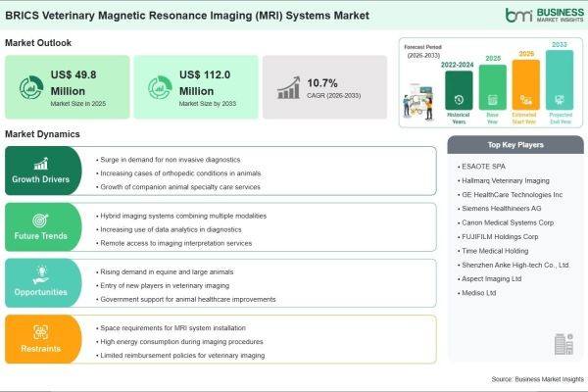Image resolution: width=588 pixels, height=392 pixels.
Task: Click Canon Medical Systems Corp entry
Action: tap(506, 222)
